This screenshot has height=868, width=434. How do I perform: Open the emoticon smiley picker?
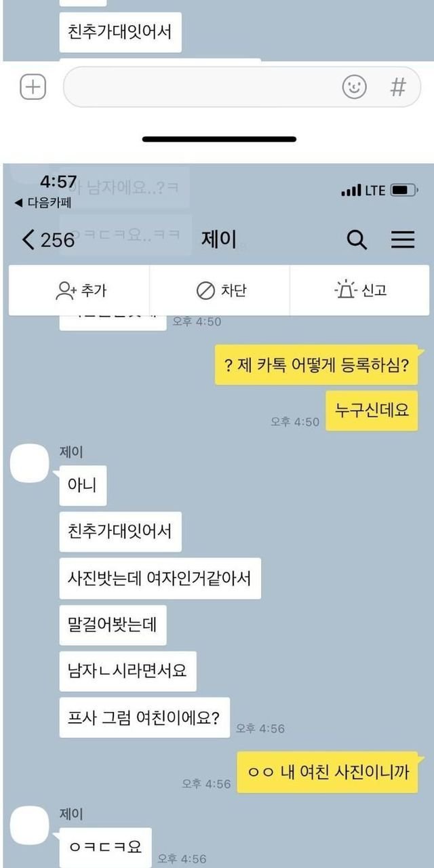(x=353, y=87)
